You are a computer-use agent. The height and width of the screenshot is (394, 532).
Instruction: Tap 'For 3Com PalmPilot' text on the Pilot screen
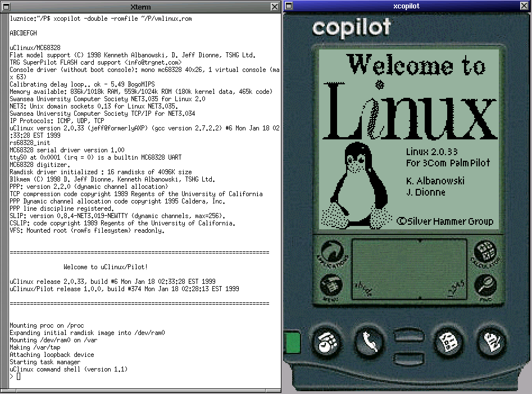click(448, 163)
